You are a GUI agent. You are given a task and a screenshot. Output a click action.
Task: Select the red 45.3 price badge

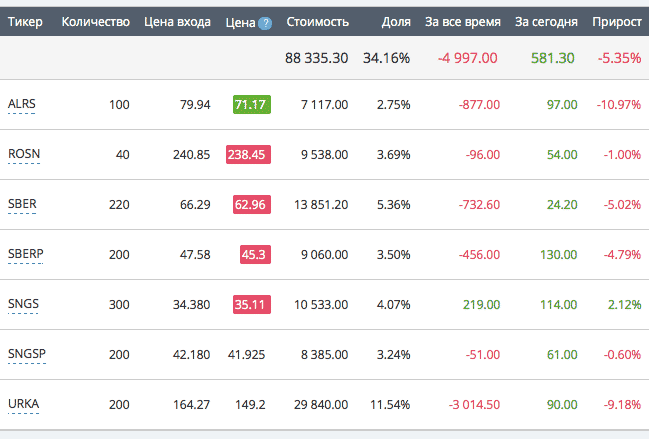pos(255,254)
